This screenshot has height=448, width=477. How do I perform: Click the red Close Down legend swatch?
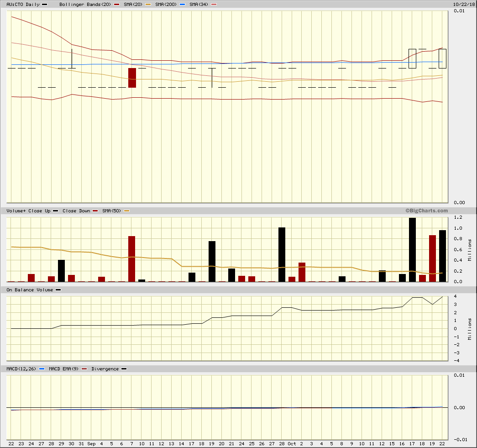pyautogui.click(x=95, y=211)
